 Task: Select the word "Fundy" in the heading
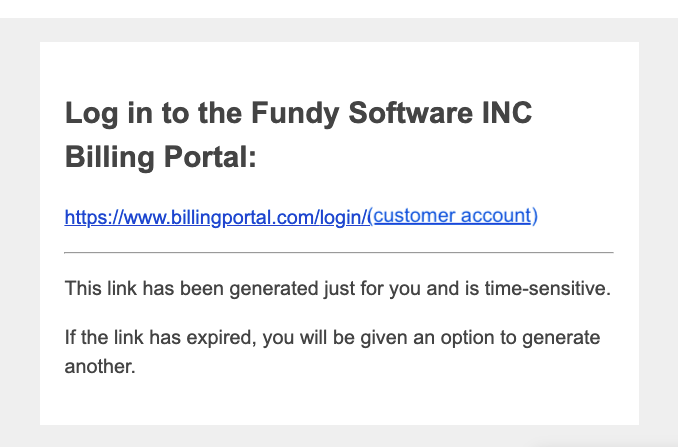[x=295, y=113]
